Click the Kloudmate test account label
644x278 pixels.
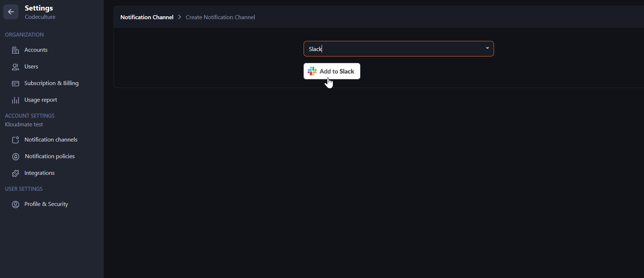(24, 125)
